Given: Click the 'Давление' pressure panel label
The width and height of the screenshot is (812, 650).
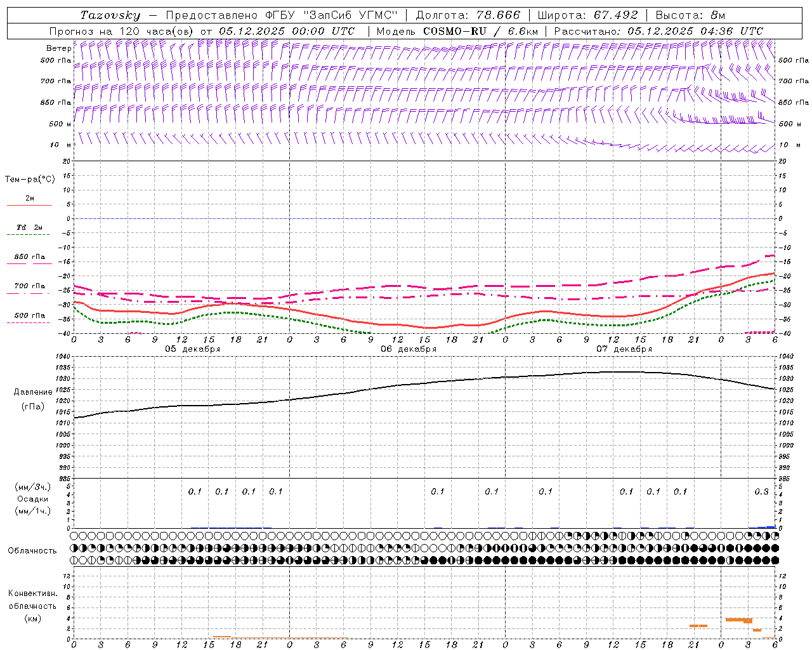Looking at the screenshot, I should (33, 392).
